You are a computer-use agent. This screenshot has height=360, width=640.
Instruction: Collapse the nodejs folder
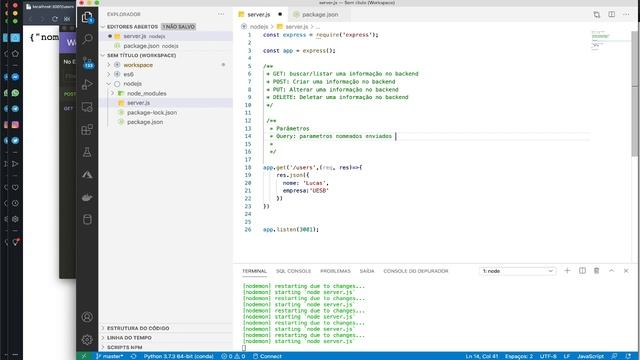109,84
